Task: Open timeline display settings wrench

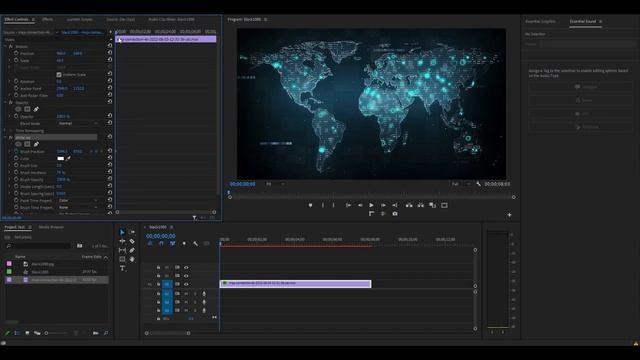Action: [196, 244]
